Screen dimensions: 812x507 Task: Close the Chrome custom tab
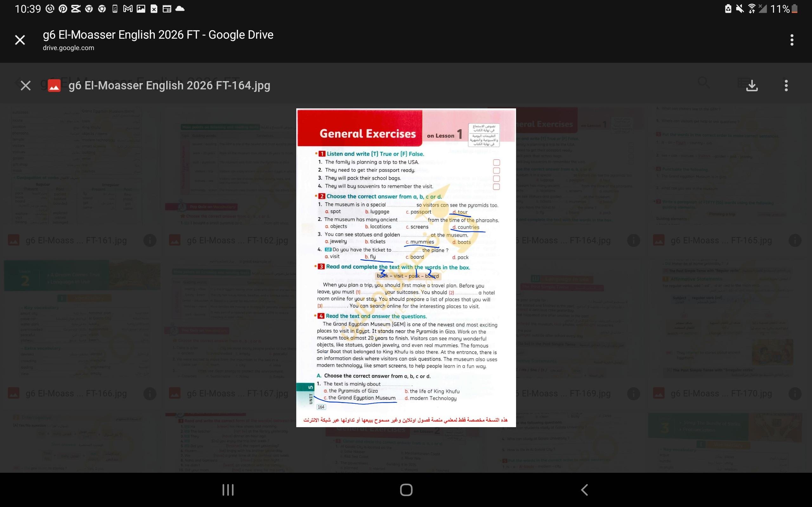pos(20,40)
